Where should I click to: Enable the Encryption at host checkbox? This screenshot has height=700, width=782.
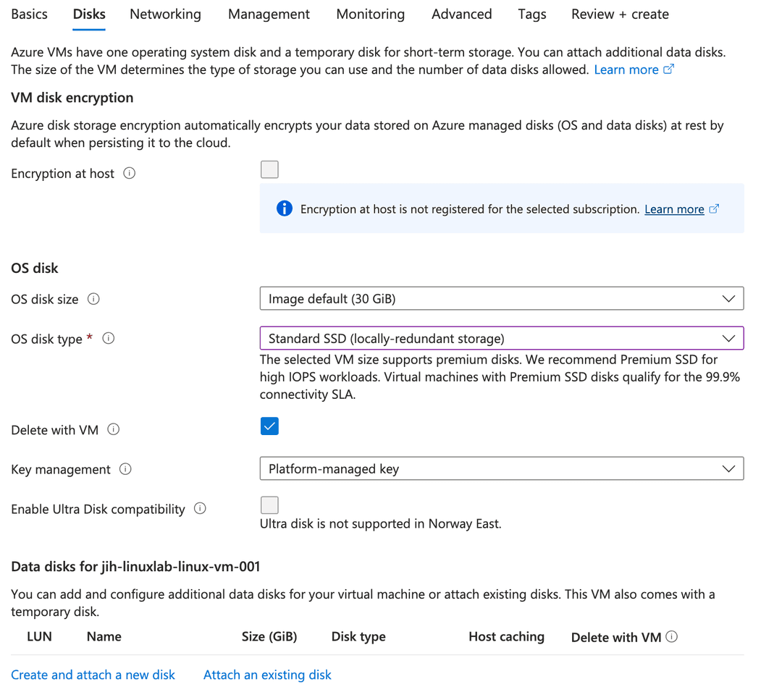pos(269,169)
